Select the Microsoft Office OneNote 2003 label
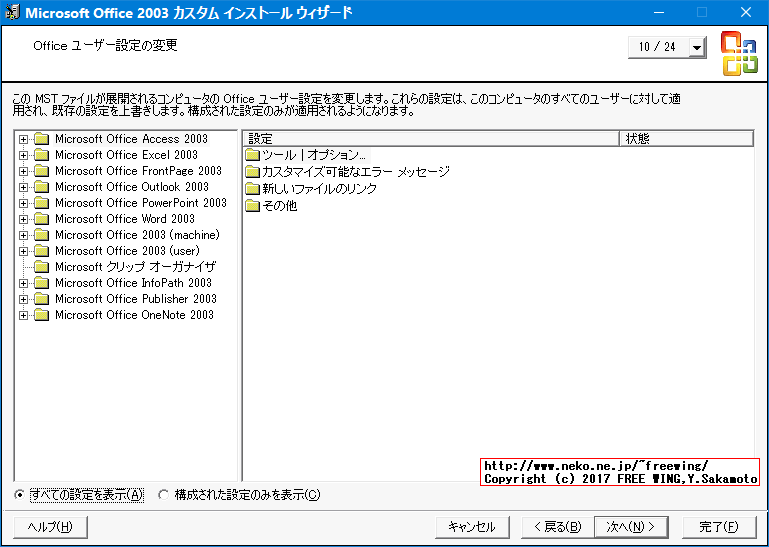Viewport: 769px width, 547px height. tap(134, 315)
